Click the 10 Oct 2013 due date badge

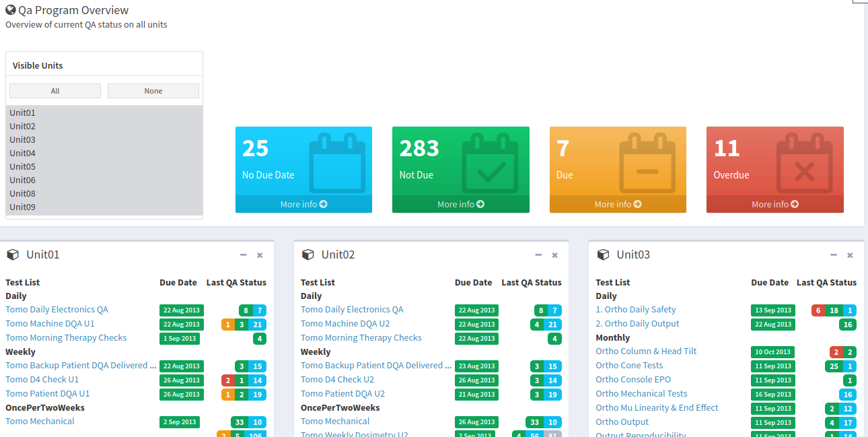[x=772, y=352]
